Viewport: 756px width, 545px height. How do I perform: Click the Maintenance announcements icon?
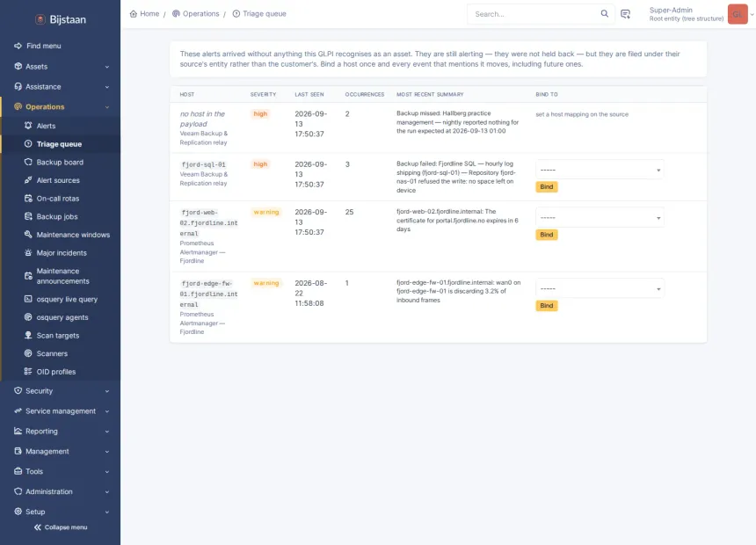coord(28,276)
